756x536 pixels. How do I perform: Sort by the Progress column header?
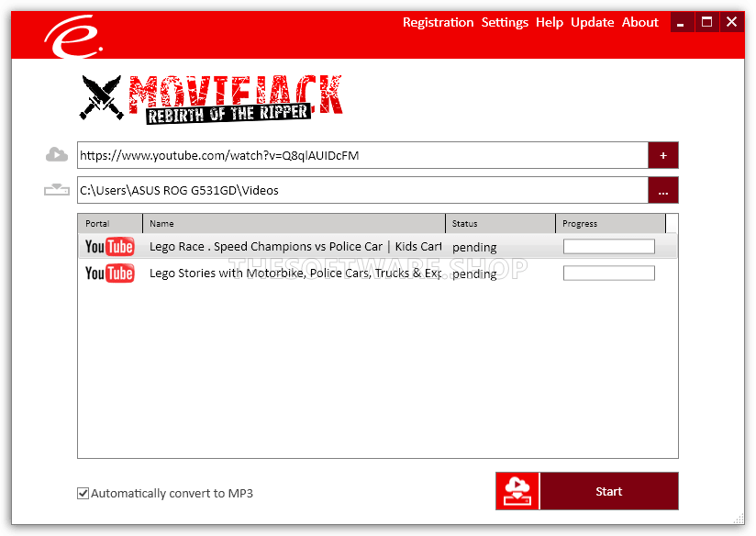click(610, 223)
